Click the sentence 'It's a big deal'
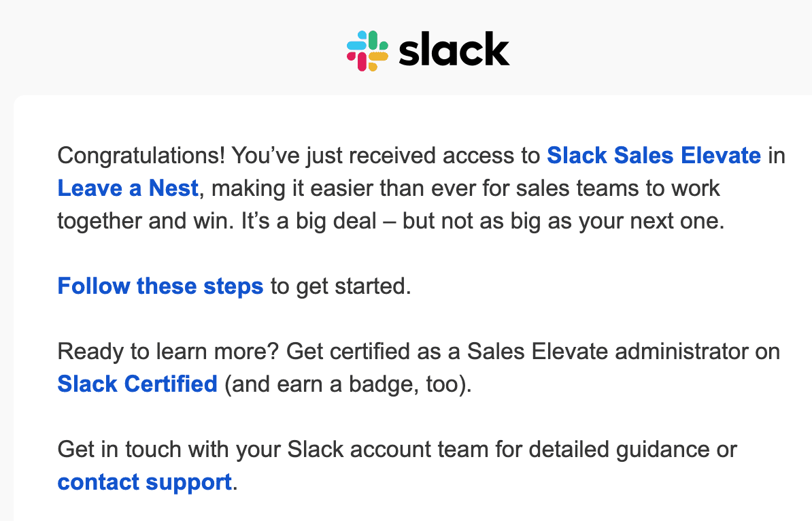The height and width of the screenshot is (521, 812). click(309, 220)
